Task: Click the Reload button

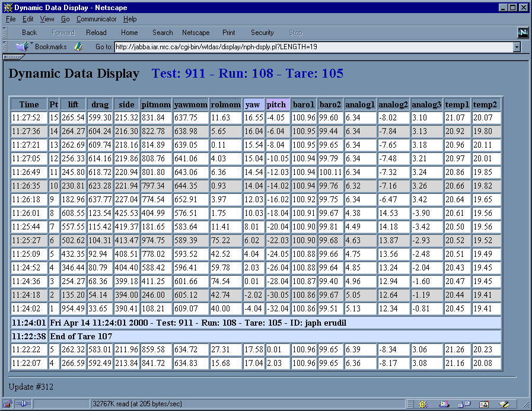Action: (96, 33)
